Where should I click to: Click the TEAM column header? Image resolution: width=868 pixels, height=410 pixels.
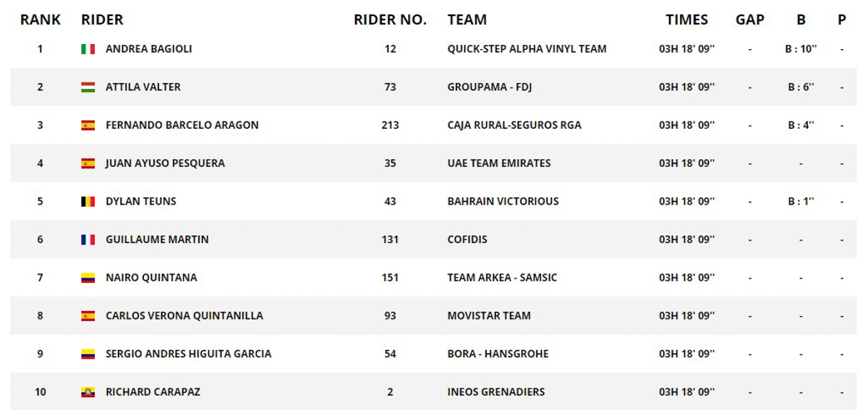[467, 20]
